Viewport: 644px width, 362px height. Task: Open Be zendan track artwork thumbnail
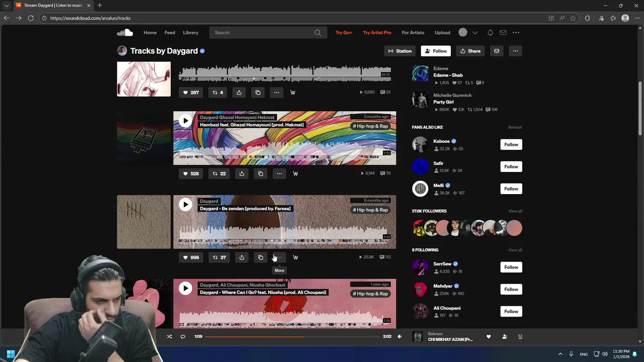144,222
